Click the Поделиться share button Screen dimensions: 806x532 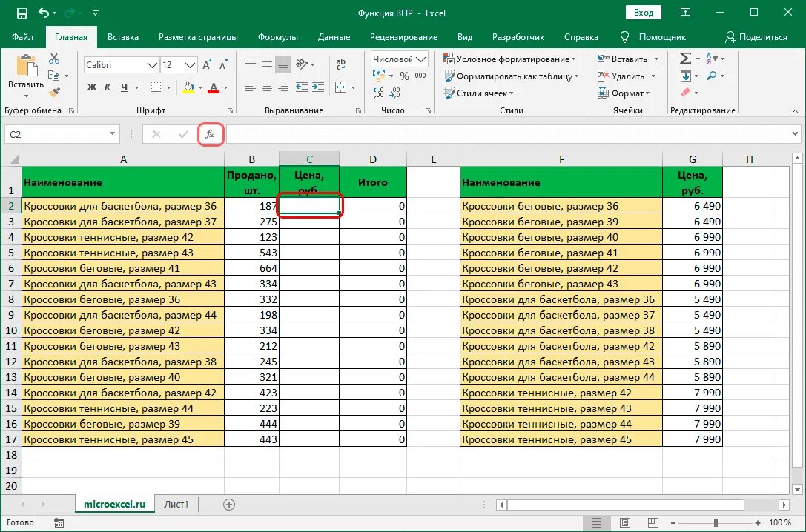(756, 37)
